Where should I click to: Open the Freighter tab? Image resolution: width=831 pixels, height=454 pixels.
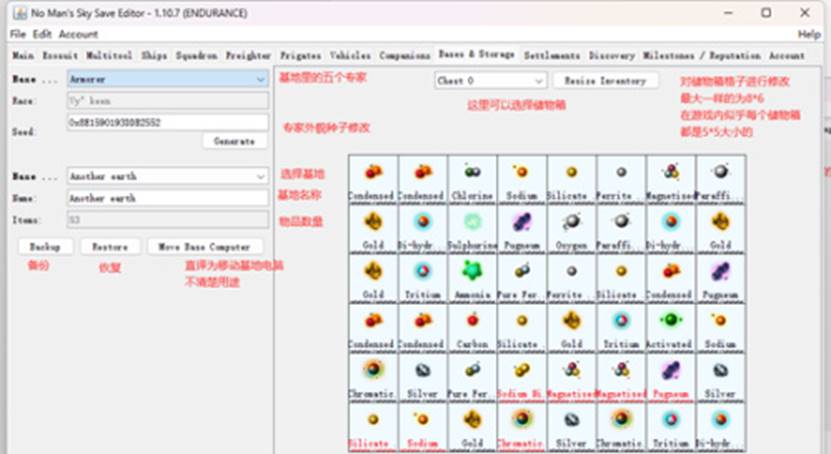(248, 55)
